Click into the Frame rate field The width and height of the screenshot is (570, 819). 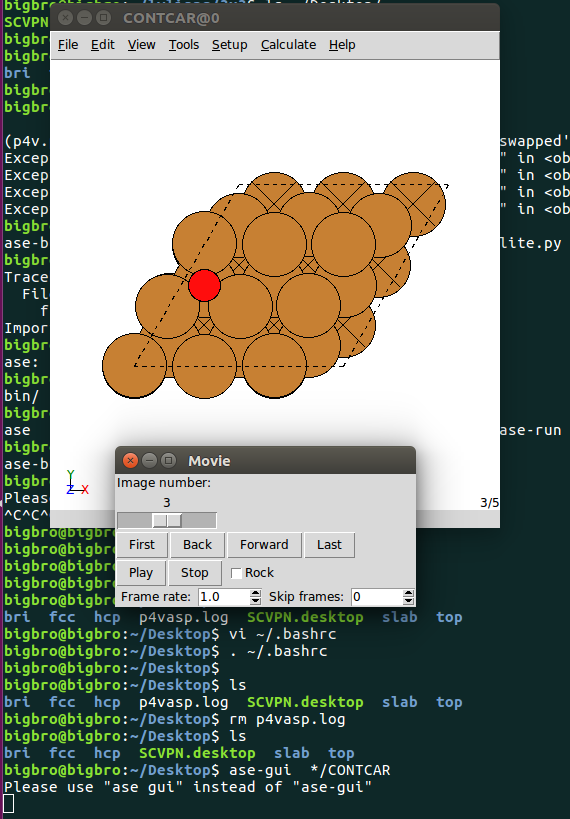click(224, 596)
